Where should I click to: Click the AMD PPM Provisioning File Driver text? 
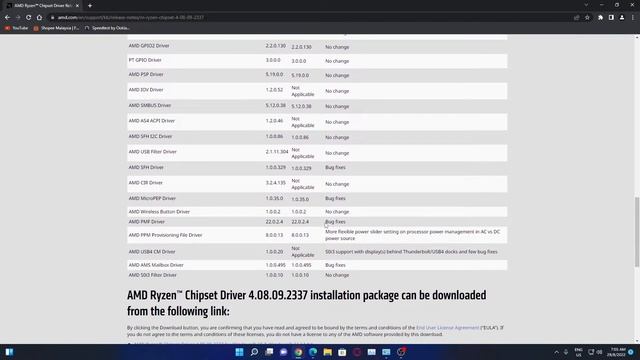[165, 235]
